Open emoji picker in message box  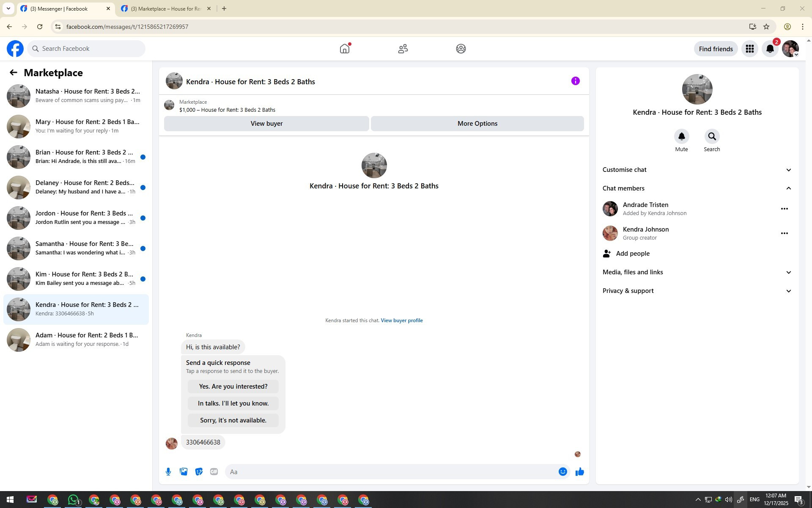[x=562, y=472]
